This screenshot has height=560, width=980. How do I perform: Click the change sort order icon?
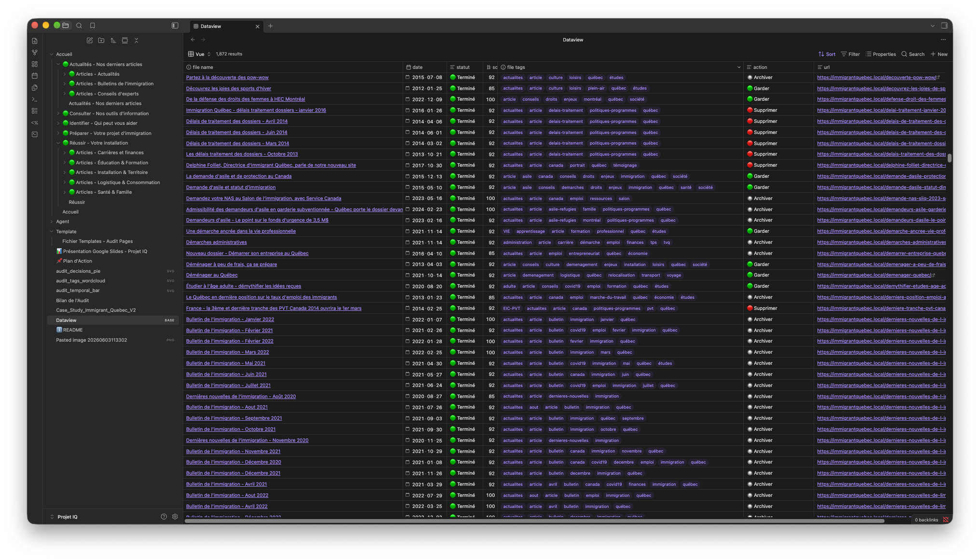click(113, 40)
